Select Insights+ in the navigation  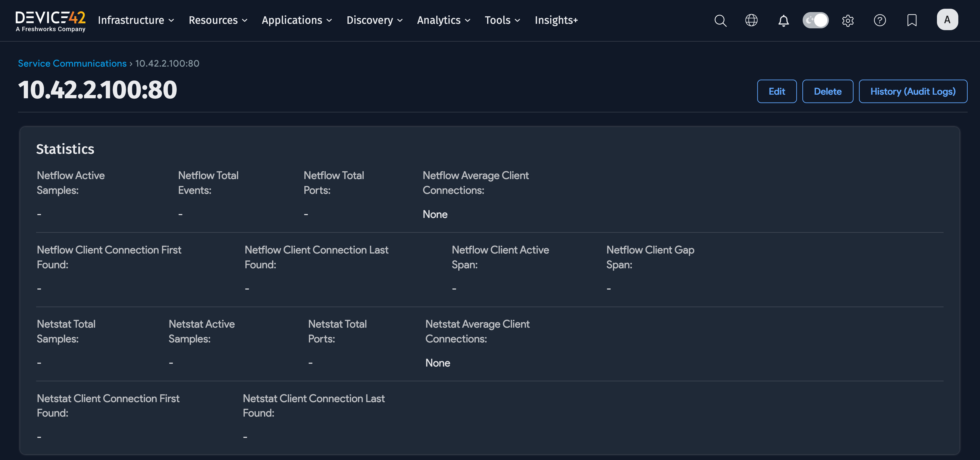pos(556,20)
